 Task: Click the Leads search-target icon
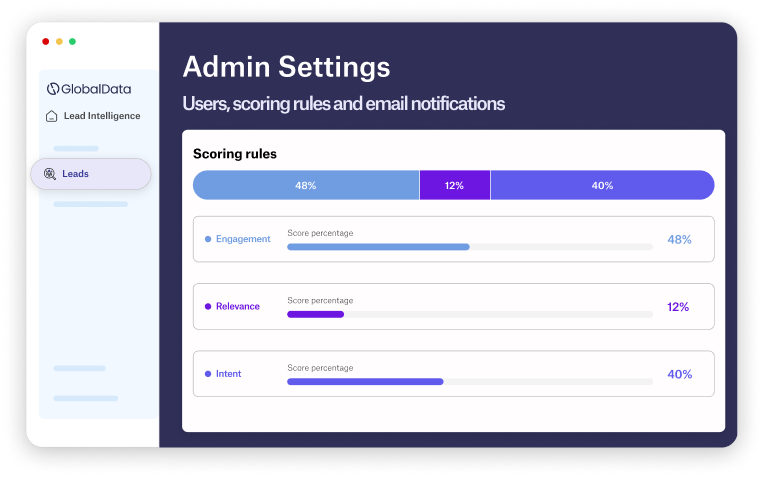[x=50, y=173]
